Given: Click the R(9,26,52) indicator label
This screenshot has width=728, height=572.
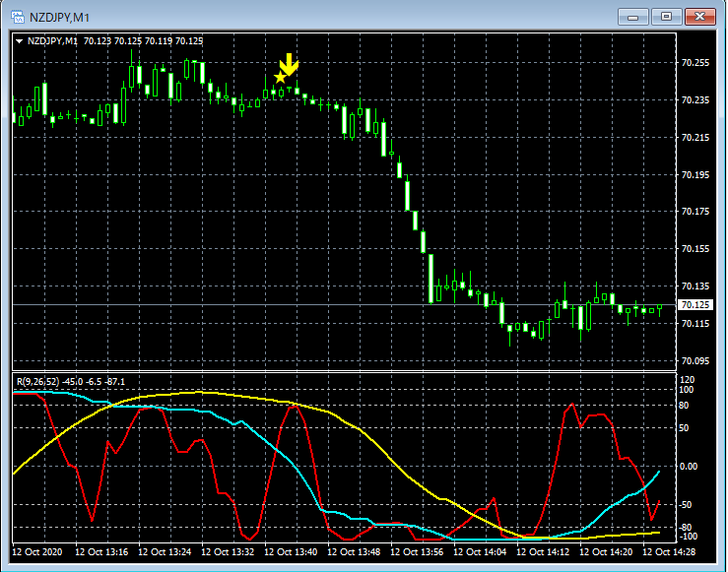Looking at the screenshot, I should point(38,382).
